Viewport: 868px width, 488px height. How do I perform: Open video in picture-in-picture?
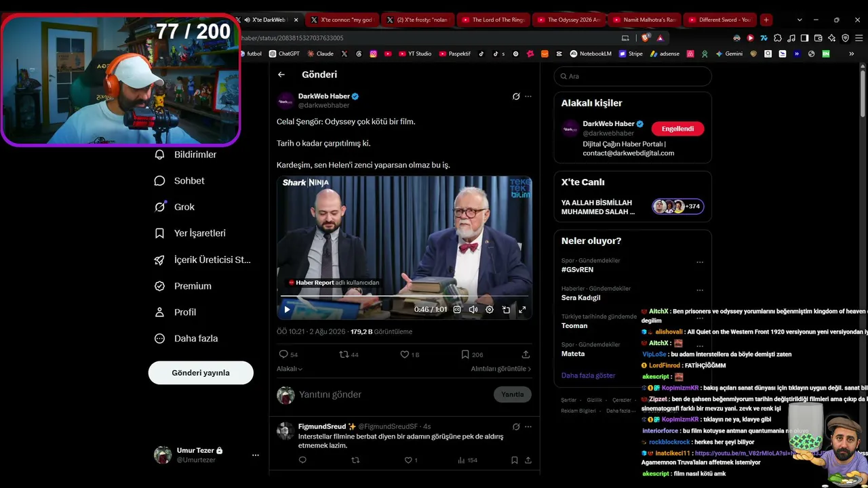click(x=506, y=310)
